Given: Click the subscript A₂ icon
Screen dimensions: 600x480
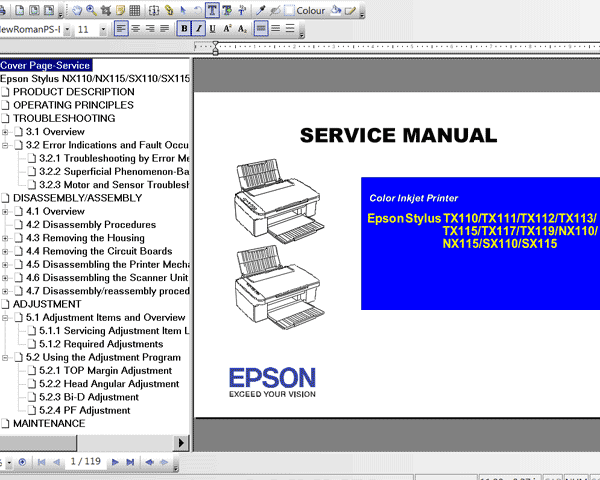Looking at the screenshot, I should click(242, 28).
